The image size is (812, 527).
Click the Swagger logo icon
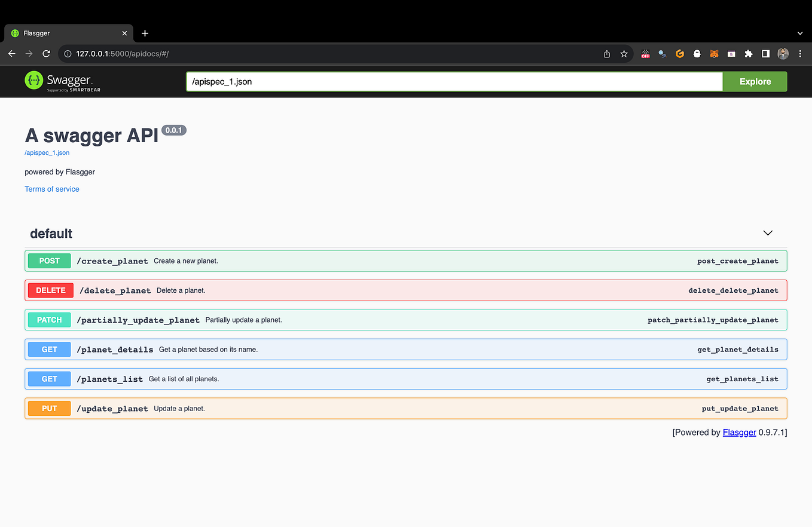coord(33,81)
